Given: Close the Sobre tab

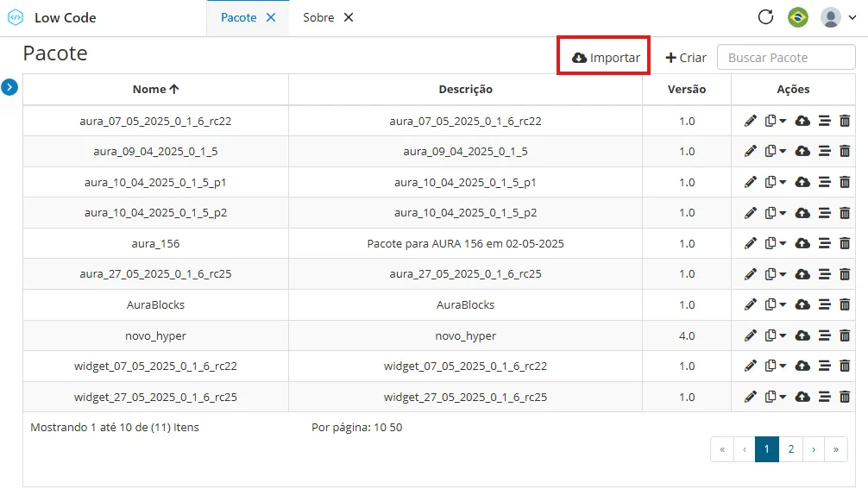Looking at the screenshot, I should [x=349, y=18].
